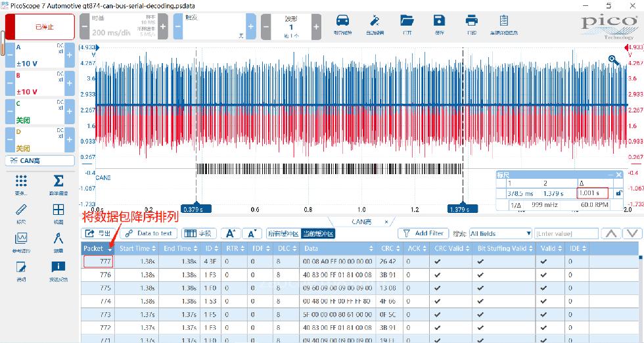Image resolution: width=644 pixels, height=343 pixels.
Task: Click the Enter value search field
Action: [x=566, y=233]
